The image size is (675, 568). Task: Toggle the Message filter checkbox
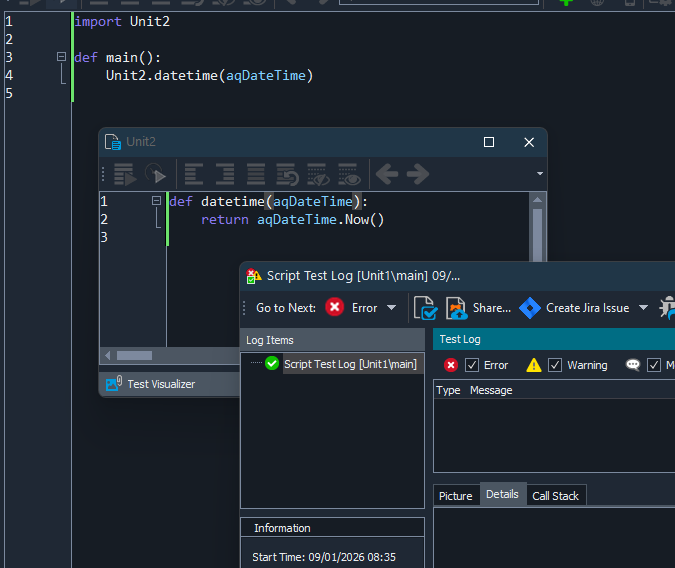654,365
